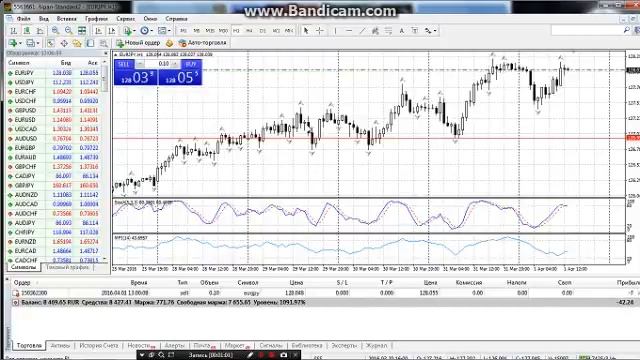Image resolution: width=640 pixels, height=360 pixels.
Task: Select the cursor pointer tool
Action: click(306, 31)
